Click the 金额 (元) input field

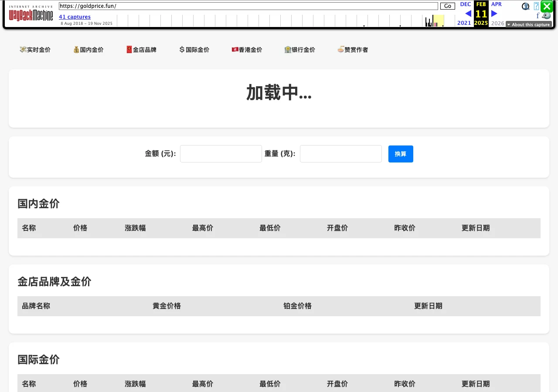(x=221, y=154)
